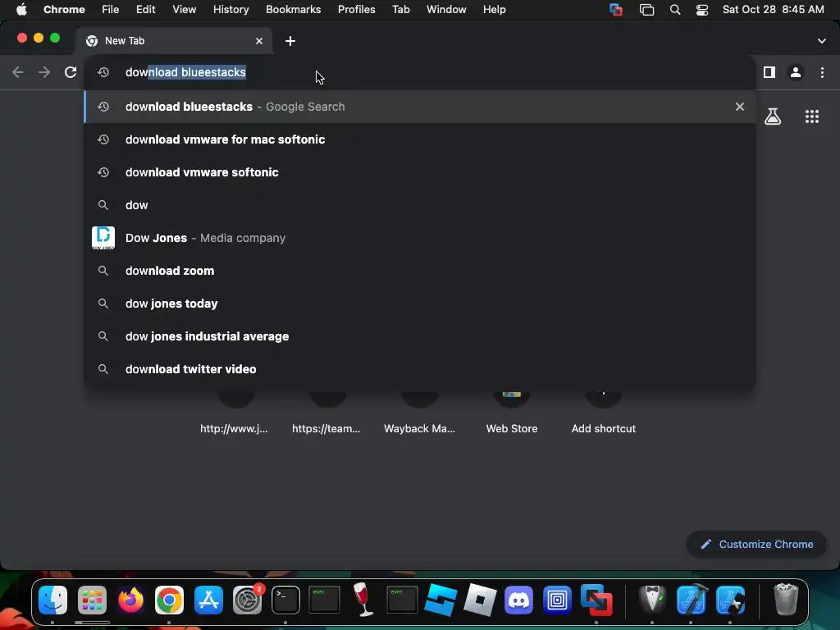Open Chrome's three-dot menu
840x630 pixels.
(x=822, y=72)
